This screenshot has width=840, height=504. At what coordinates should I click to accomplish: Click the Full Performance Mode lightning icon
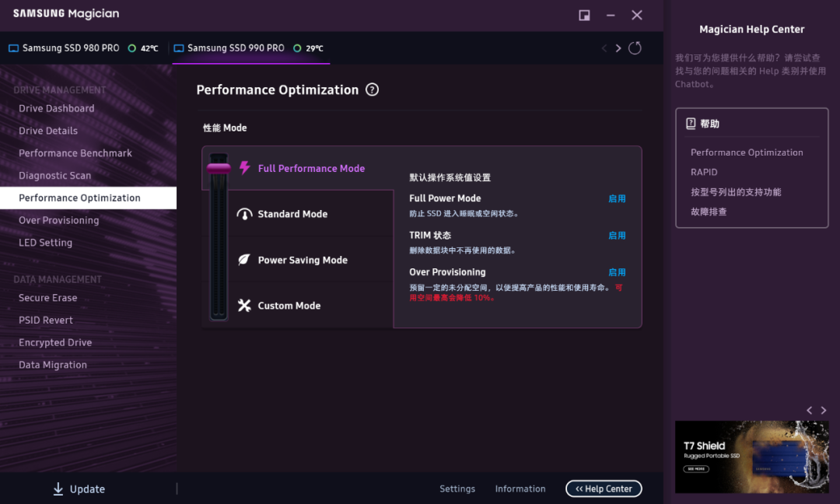pos(244,168)
